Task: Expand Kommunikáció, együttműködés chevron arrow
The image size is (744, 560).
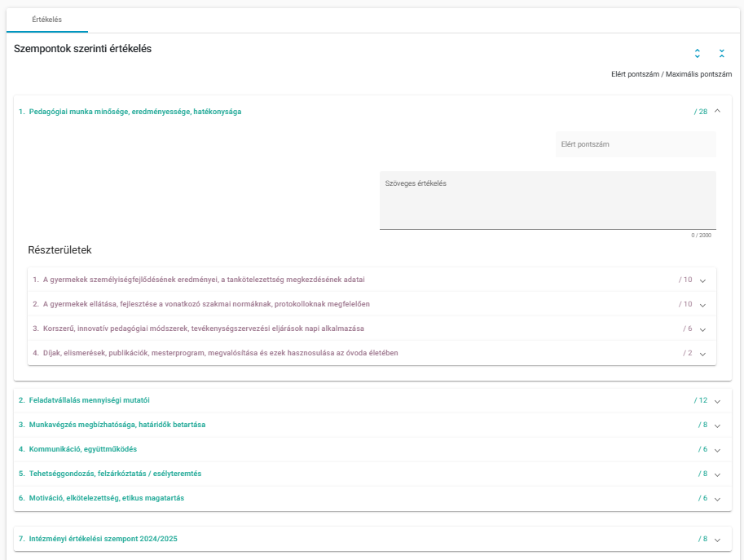Action: [717, 450]
